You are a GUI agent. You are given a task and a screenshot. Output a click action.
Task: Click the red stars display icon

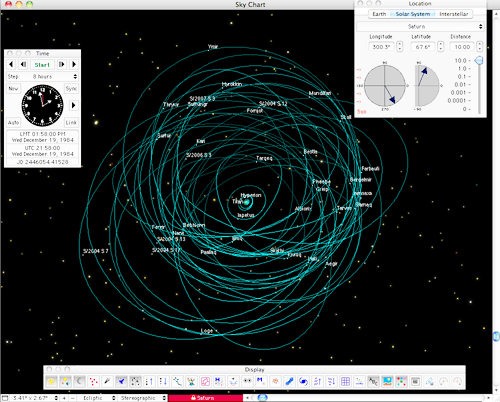pyautogui.click(x=93, y=381)
